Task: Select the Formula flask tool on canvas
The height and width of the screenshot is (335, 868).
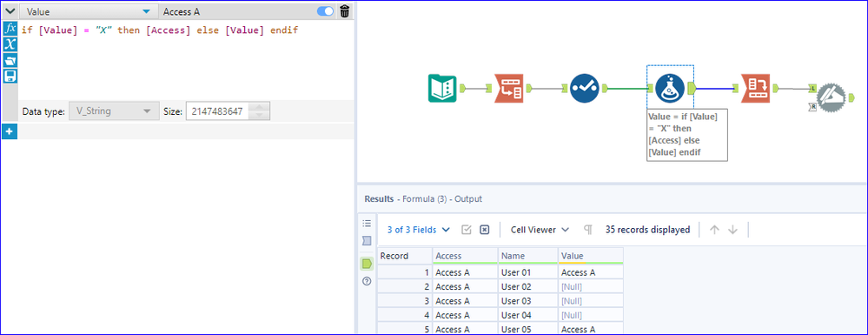Action: (670, 88)
